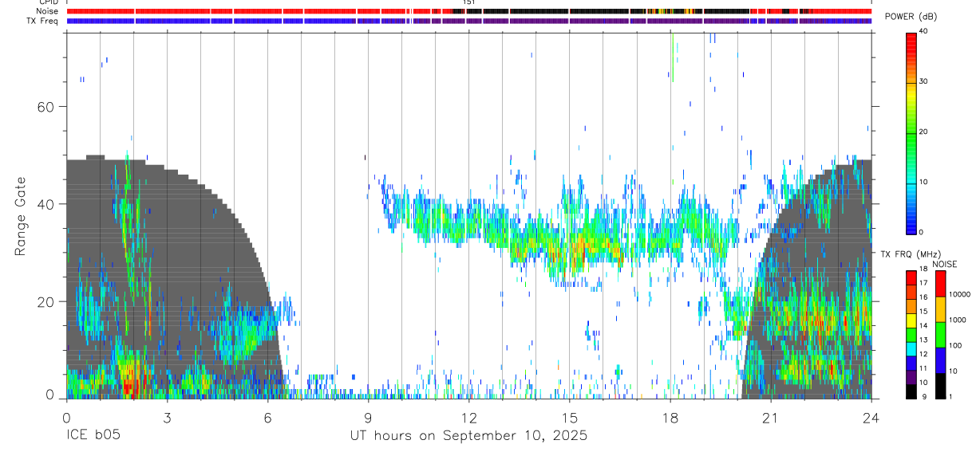Click the 18 hour tick label on time axis
The height and width of the screenshot is (452, 980).
click(x=670, y=418)
